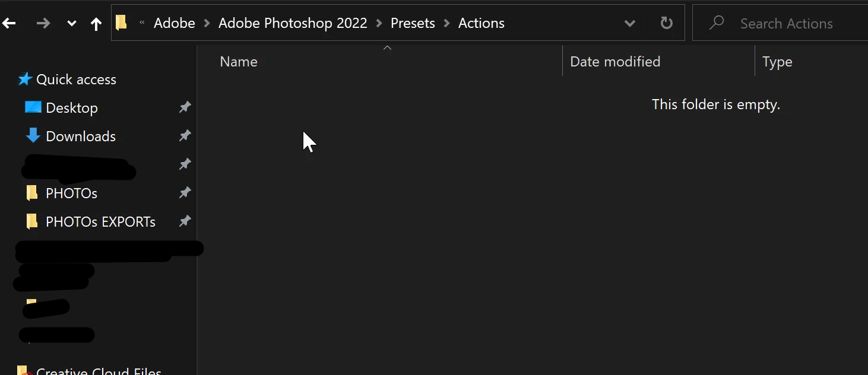Sort by the Name column header
This screenshot has height=375, width=868.
point(238,62)
